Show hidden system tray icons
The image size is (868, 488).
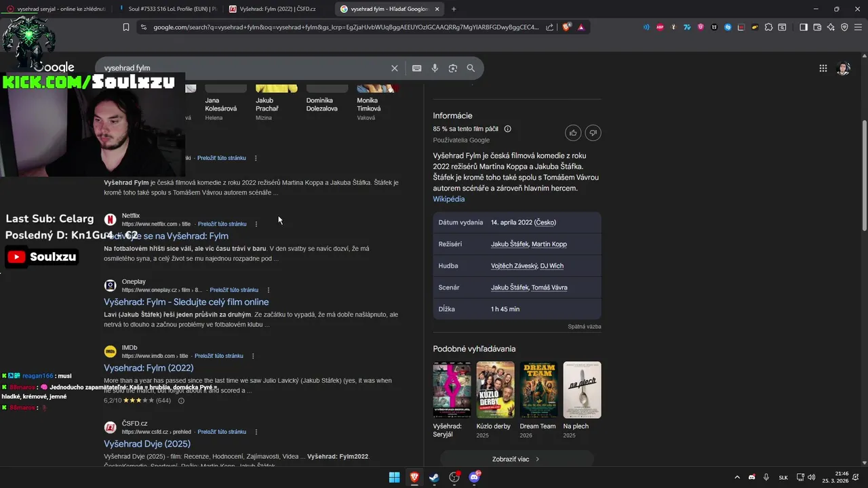737,477
